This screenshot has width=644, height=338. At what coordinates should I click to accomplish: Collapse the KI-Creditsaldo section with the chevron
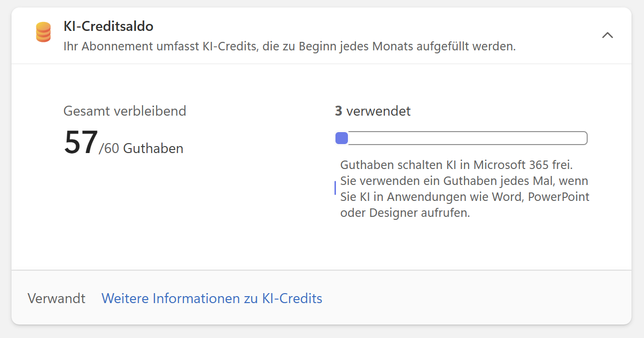click(x=607, y=35)
